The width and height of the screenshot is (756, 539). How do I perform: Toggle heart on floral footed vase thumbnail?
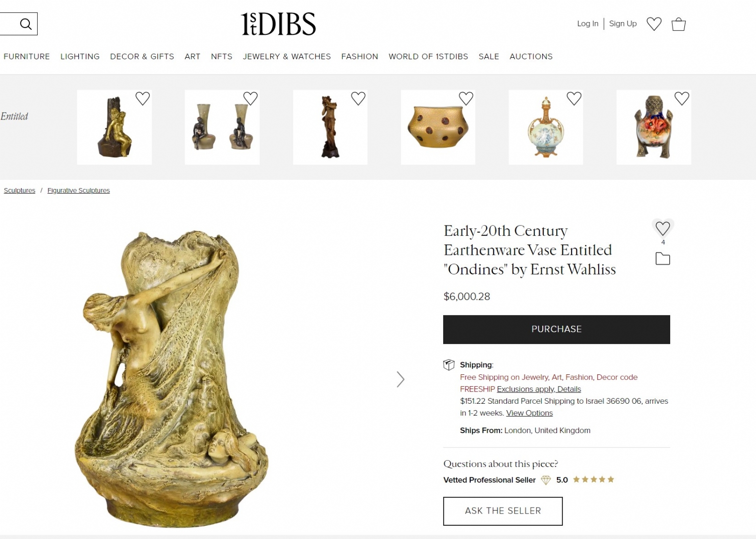point(682,98)
